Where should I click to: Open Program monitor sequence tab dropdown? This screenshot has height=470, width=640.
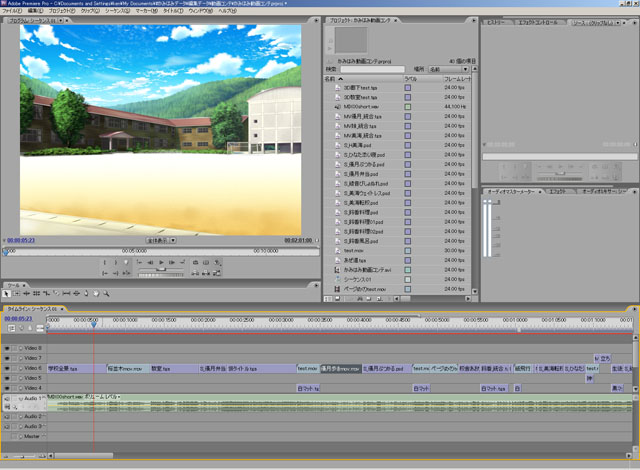click(x=61, y=20)
